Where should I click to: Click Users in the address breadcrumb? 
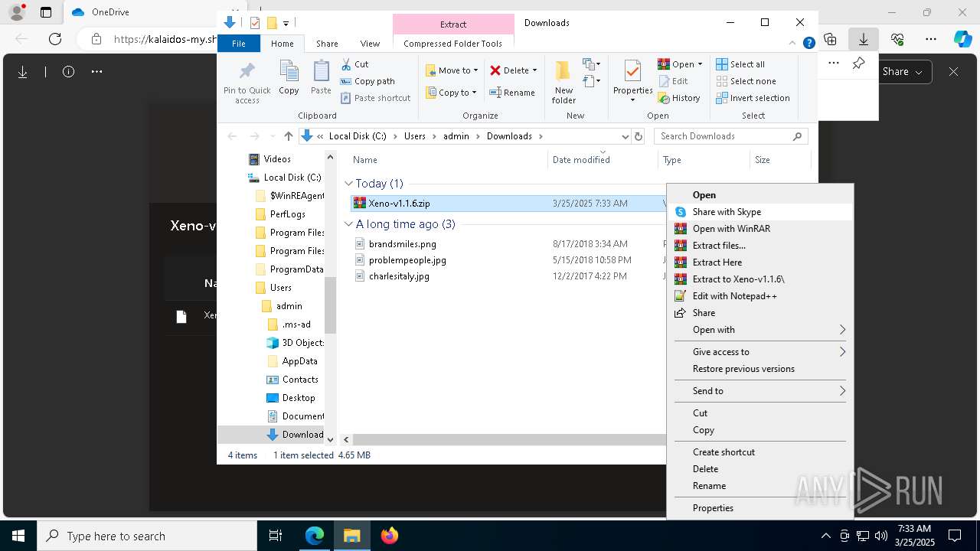tap(414, 136)
